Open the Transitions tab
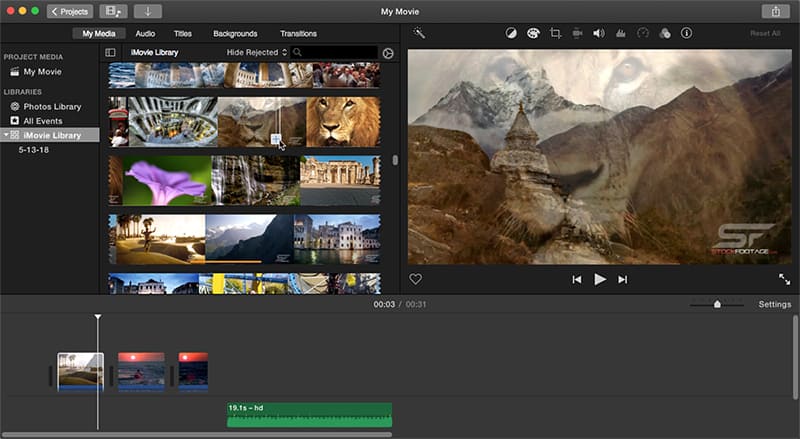Viewport: 800px width, 439px height. pos(298,34)
